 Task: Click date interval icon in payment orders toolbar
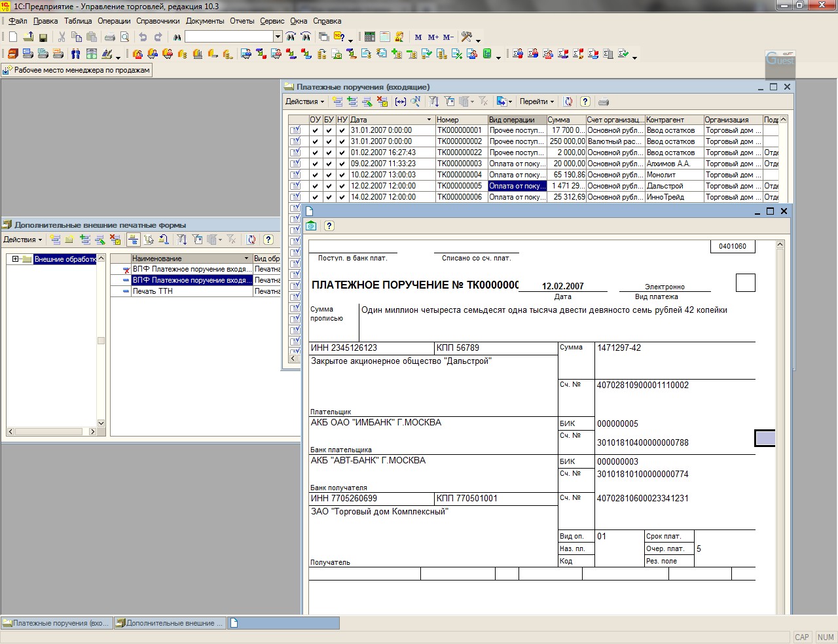(x=400, y=101)
